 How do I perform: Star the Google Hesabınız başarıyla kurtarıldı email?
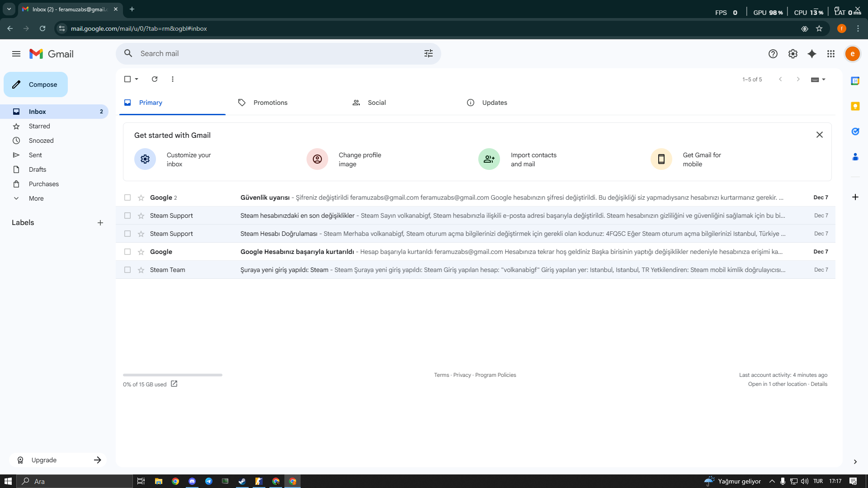tap(141, 252)
